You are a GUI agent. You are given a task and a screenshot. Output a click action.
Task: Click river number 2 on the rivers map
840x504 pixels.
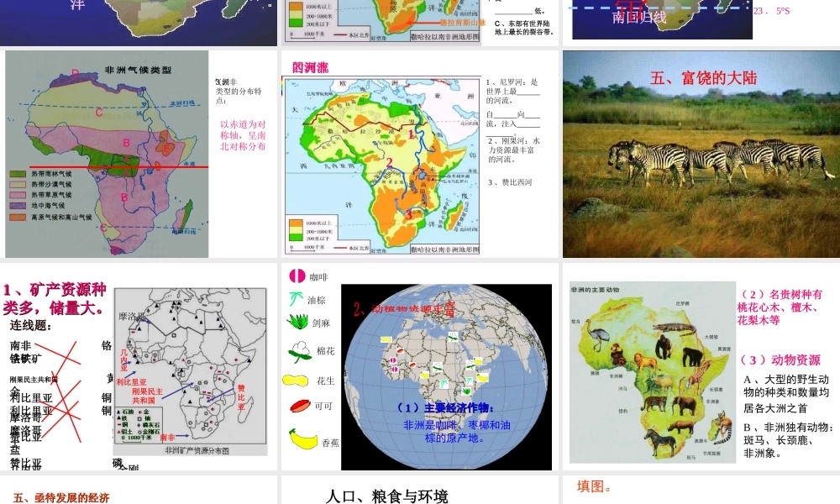tap(390, 162)
